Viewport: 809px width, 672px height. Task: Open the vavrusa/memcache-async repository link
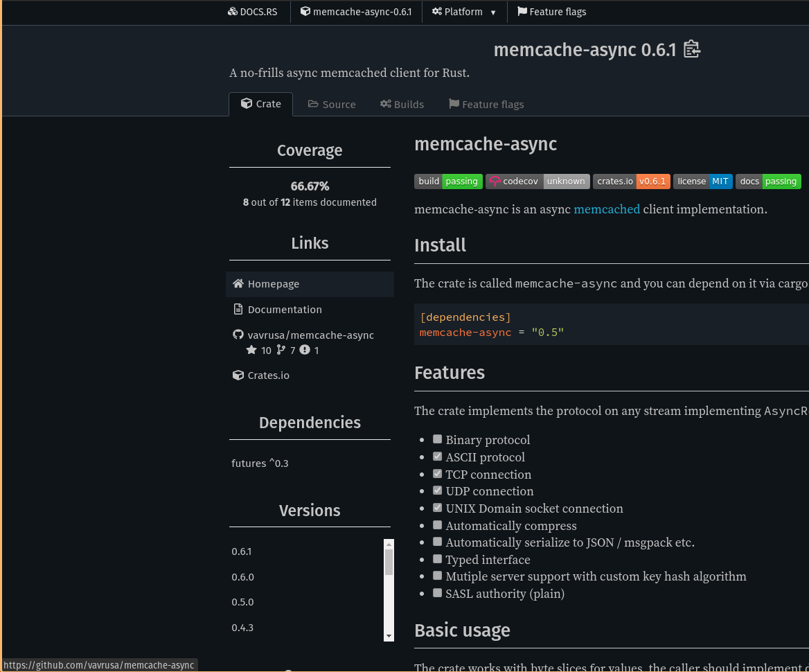click(310, 342)
